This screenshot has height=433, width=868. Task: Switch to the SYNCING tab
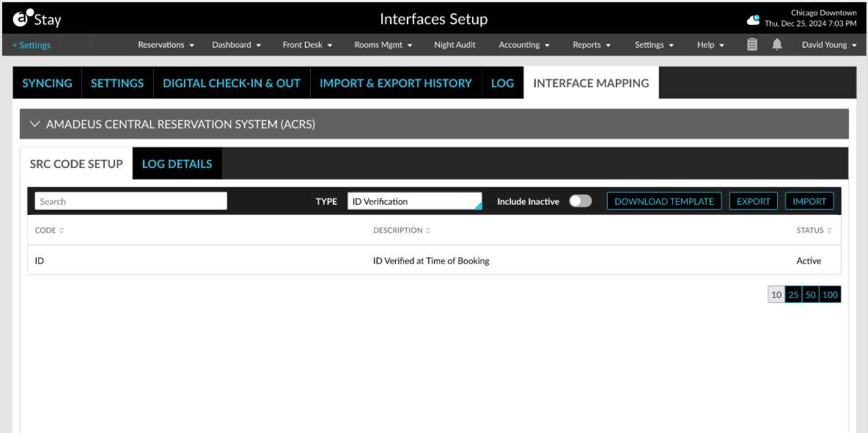coord(47,83)
